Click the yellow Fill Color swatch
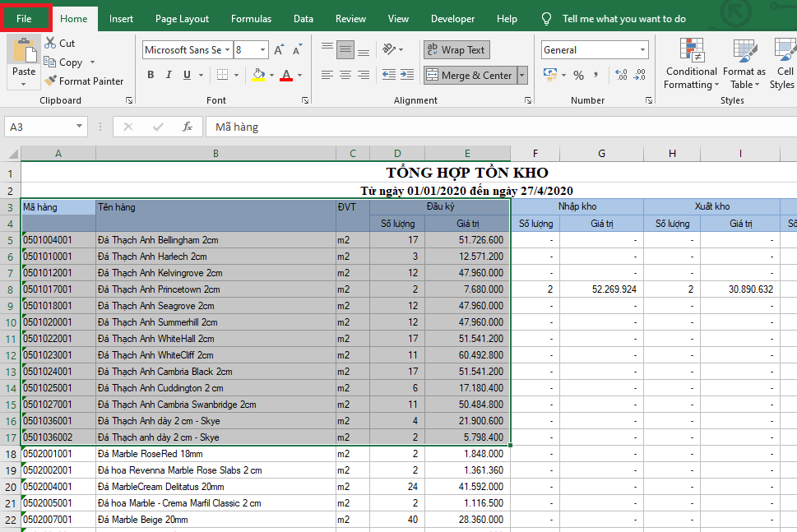797x532 pixels. tap(258, 75)
